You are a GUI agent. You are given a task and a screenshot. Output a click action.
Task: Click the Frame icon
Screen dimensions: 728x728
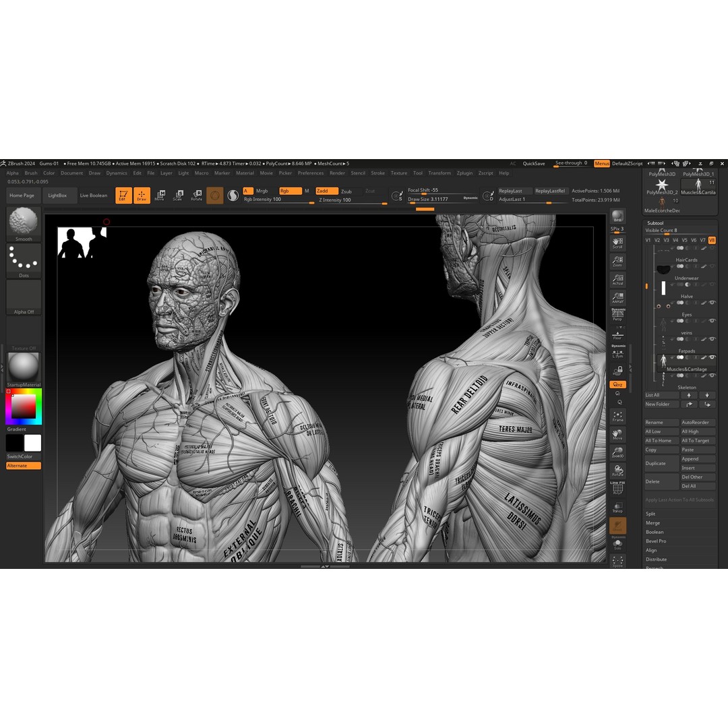[x=617, y=417]
